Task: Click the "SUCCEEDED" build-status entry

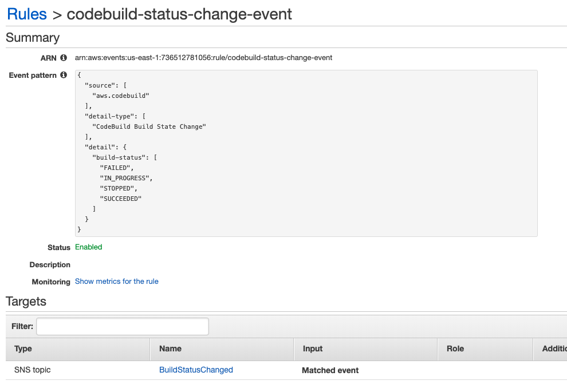Action: tap(120, 199)
